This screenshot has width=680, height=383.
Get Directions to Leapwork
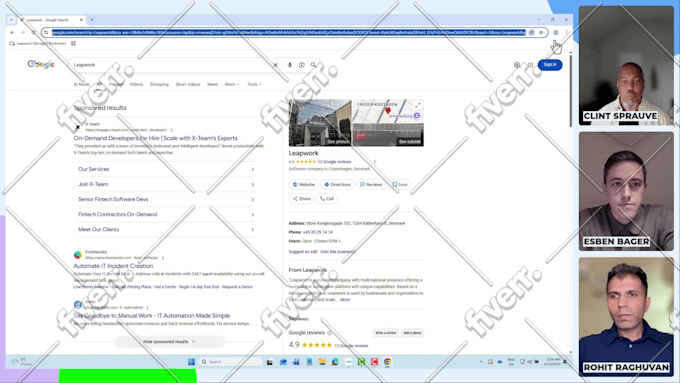337,184
